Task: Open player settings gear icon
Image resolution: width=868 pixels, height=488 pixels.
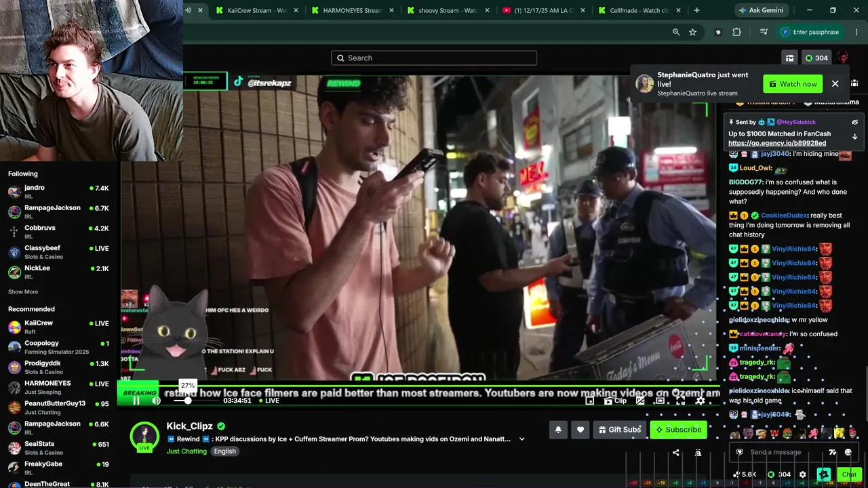Action: [x=700, y=401]
